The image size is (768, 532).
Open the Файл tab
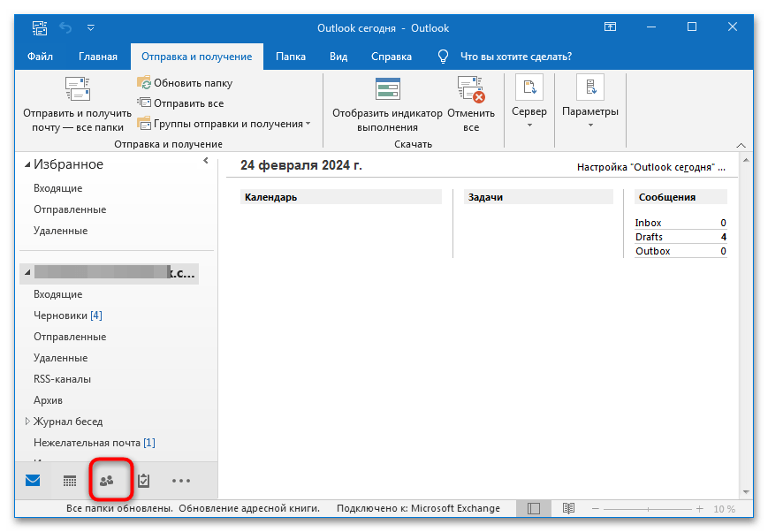click(x=40, y=57)
